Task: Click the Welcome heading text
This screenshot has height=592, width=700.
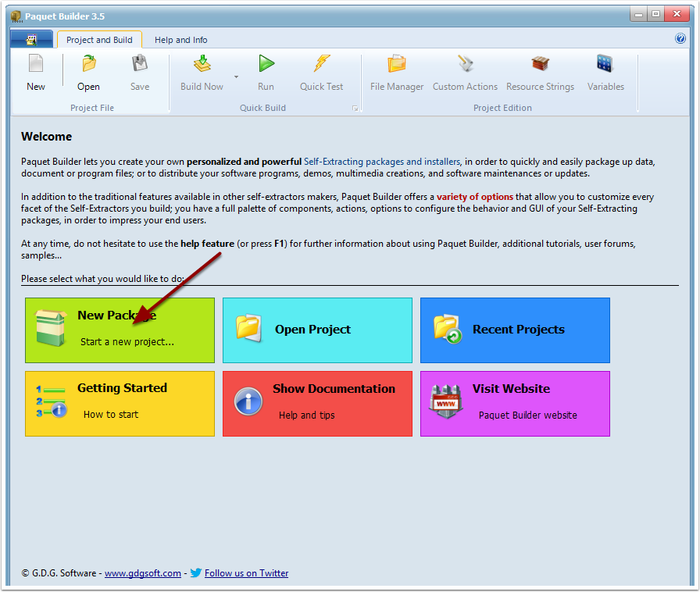Action: coord(46,137)
